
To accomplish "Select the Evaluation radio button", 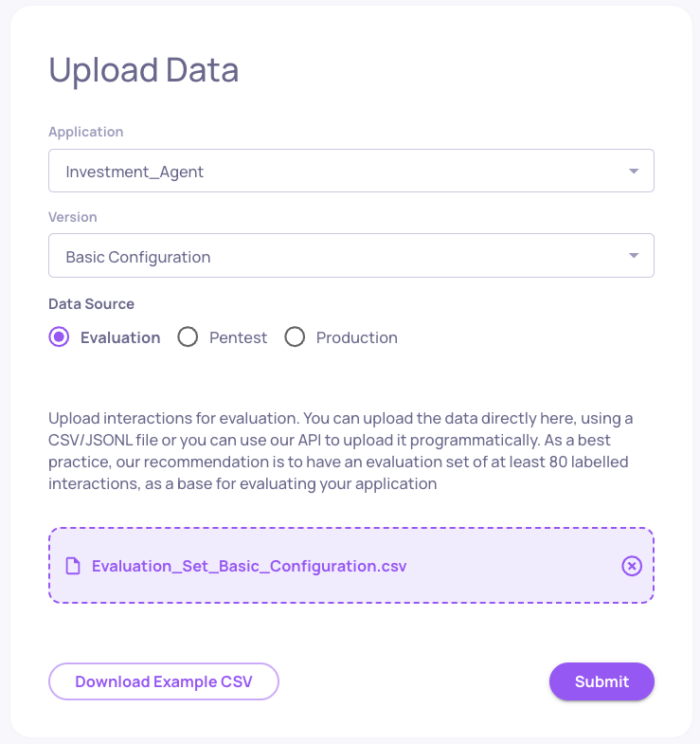I will (x=59, y=336).
